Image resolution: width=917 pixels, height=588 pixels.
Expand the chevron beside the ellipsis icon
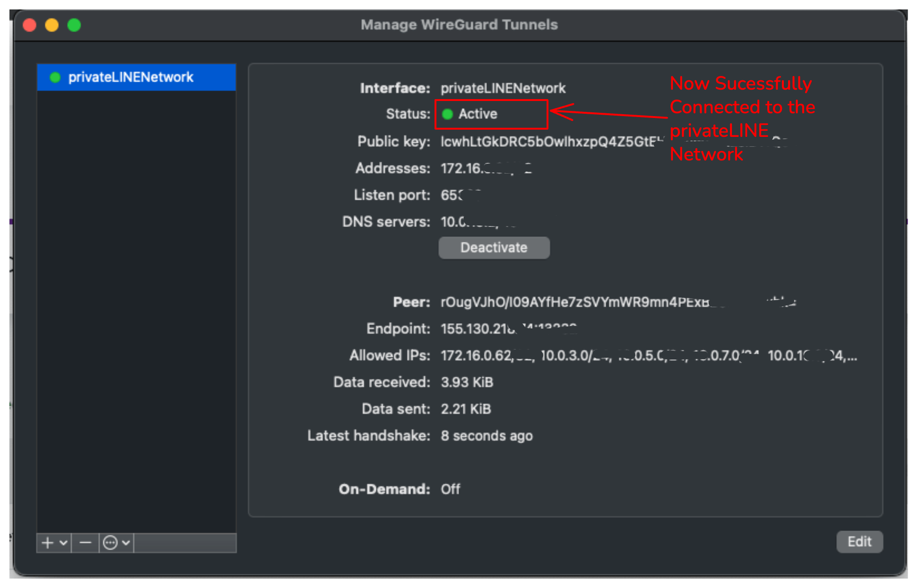coord(126,543)
